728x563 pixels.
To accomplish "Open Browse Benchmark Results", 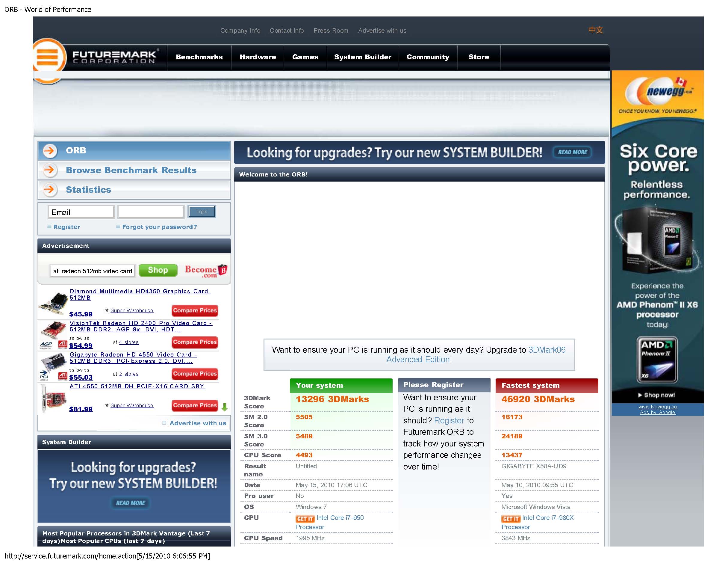I will tap(134, 170).
